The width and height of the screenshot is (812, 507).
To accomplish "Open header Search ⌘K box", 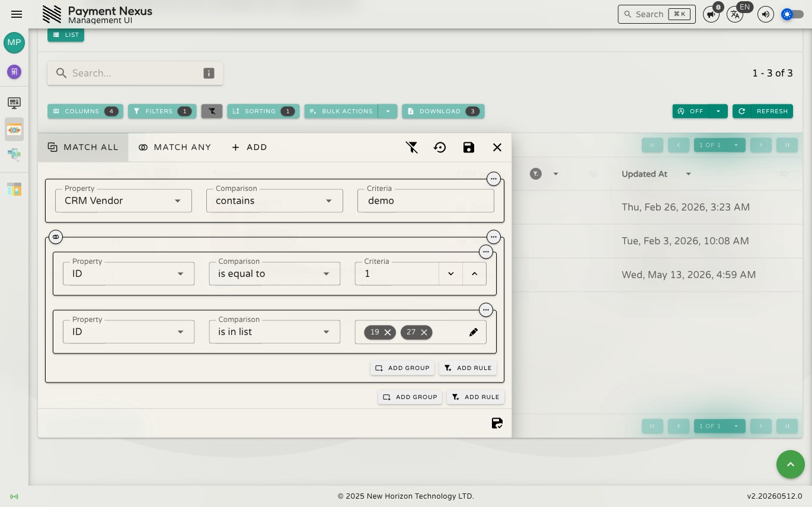I will (x=657, y=14).
